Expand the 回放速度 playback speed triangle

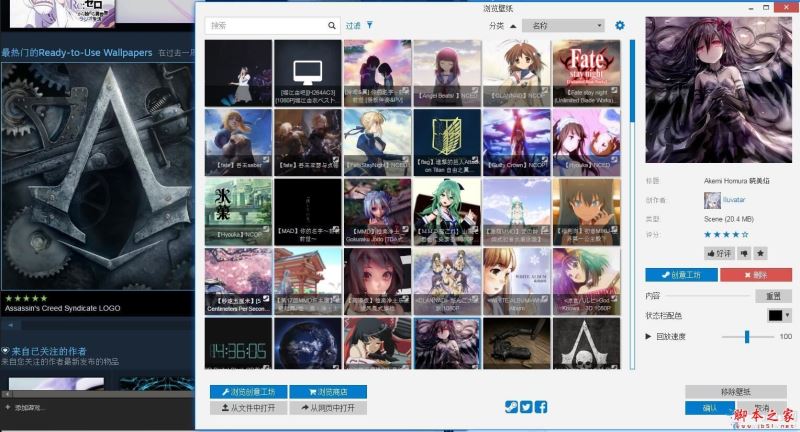[648, 336]
